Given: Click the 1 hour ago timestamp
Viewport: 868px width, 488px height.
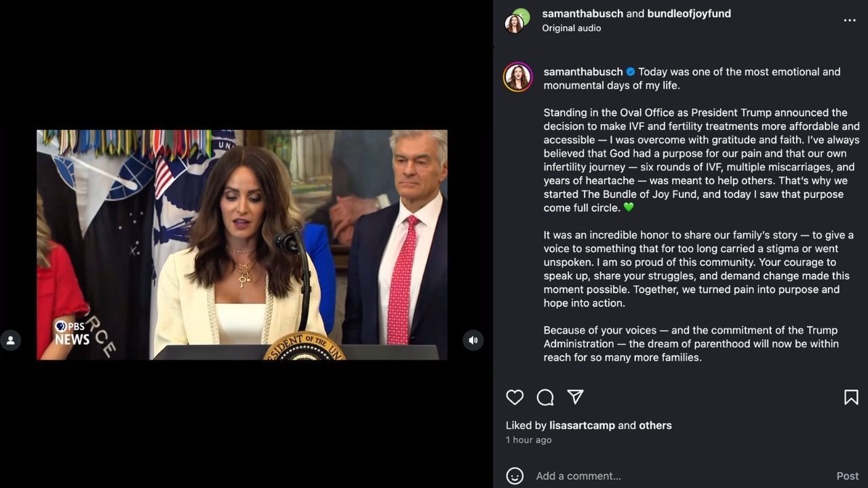Looking at the screenshot, I should point(529,440).
